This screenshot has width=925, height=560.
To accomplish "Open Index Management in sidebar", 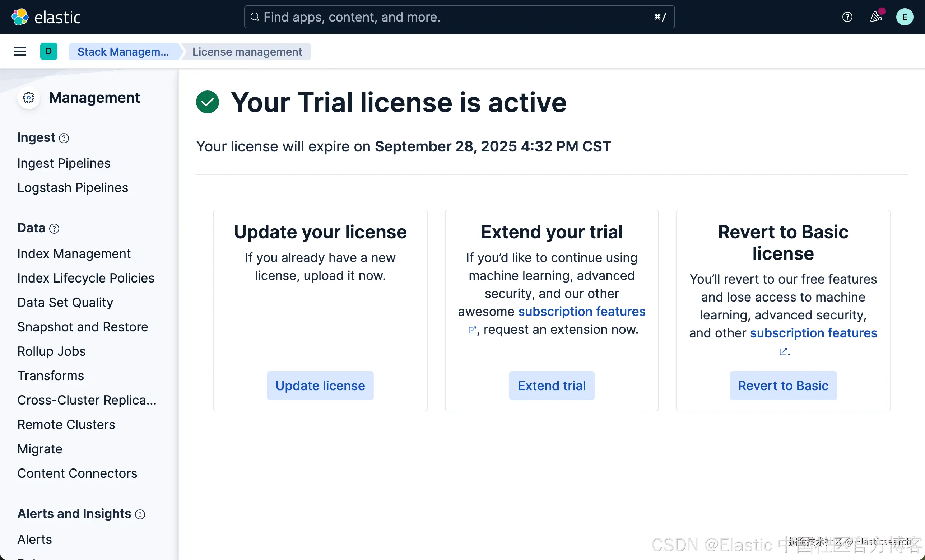I will point(74,254).
